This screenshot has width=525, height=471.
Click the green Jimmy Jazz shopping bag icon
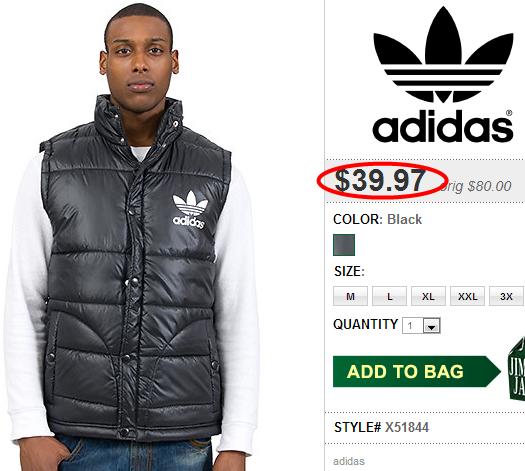(517, 368)
